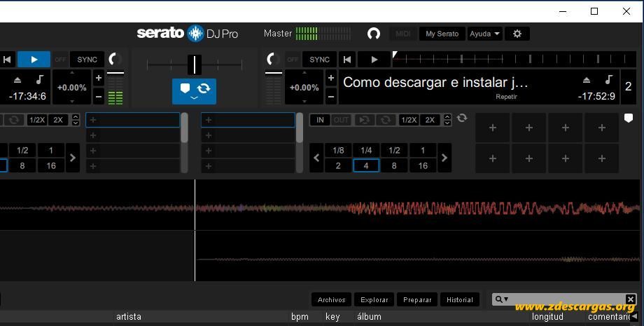Show previous loop sizes on the right deck
The image size is (644, 326).
[316, 158]
